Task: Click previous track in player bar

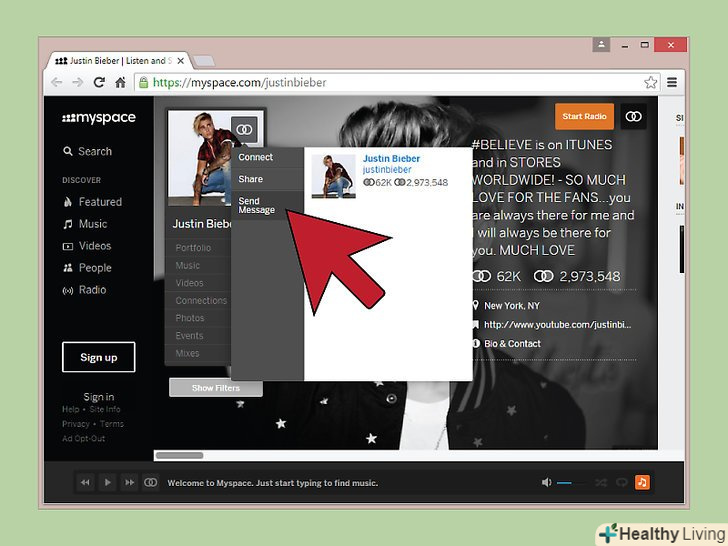Action: 85,482
